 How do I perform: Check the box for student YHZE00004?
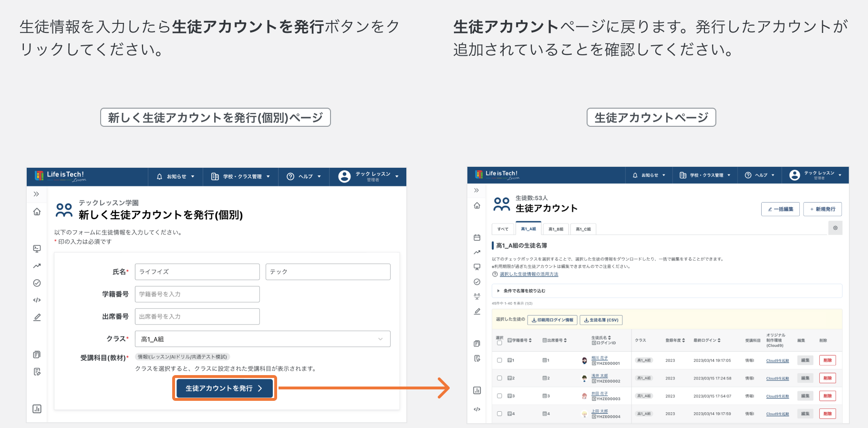tap(499, 414)
